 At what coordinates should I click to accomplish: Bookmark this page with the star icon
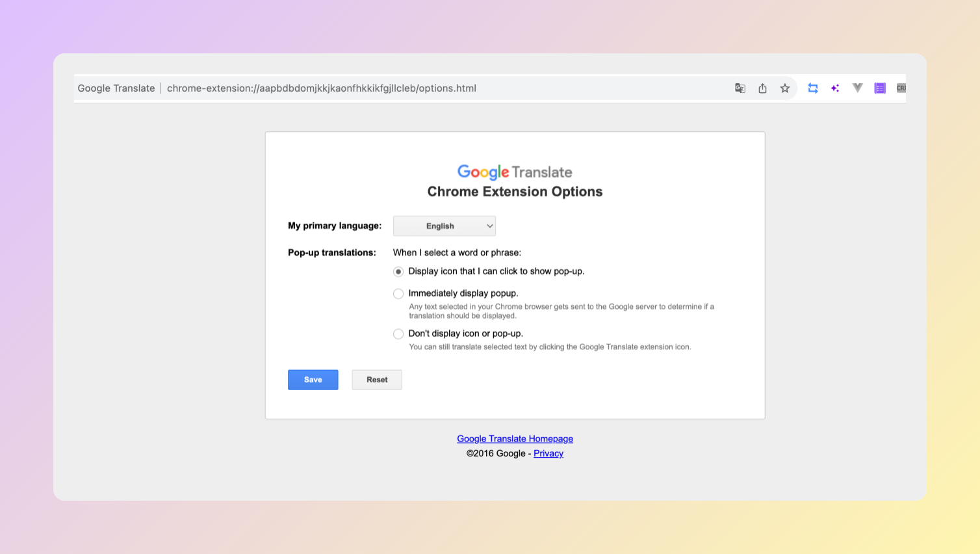pos(785,88)
